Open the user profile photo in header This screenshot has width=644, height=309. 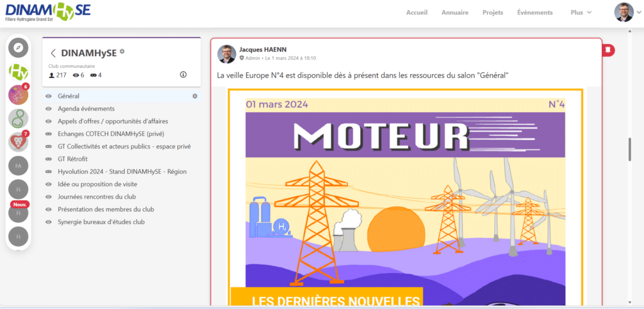(x=623, y=13)
